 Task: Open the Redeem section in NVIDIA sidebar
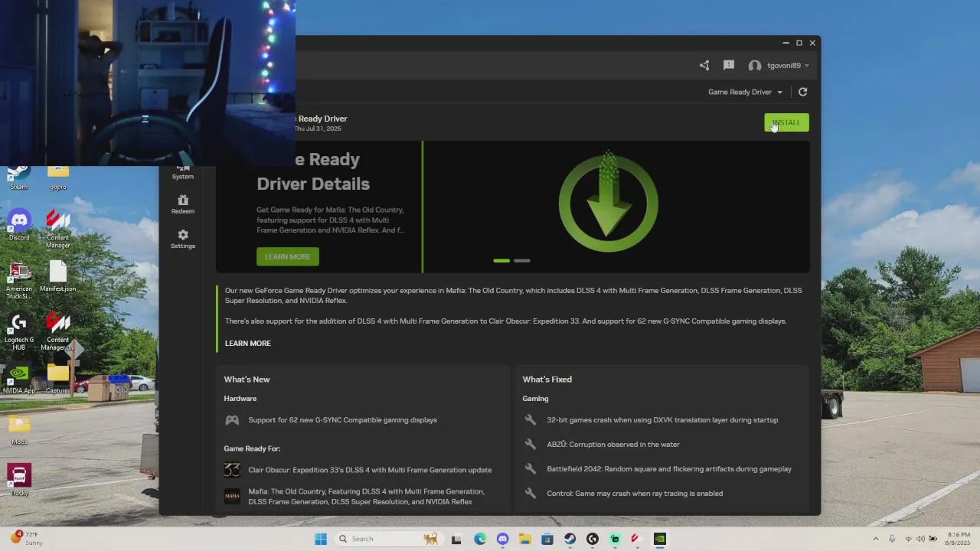point(183,204)
